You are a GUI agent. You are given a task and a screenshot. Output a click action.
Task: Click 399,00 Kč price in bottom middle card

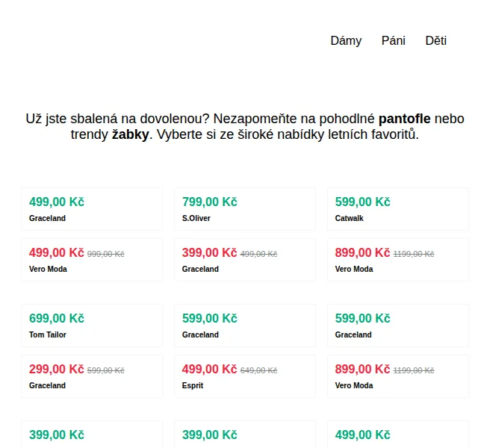210,435
